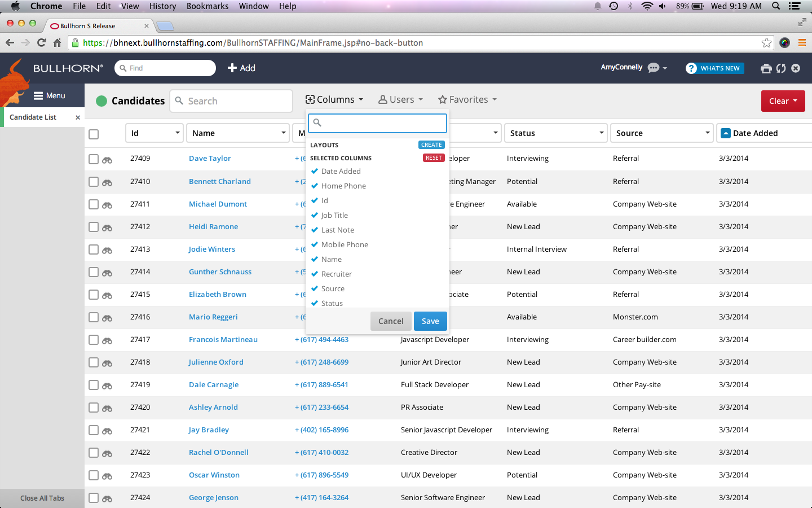Check the box for candidate 27409
The image size is (812, 508).
tap(94, 159)
